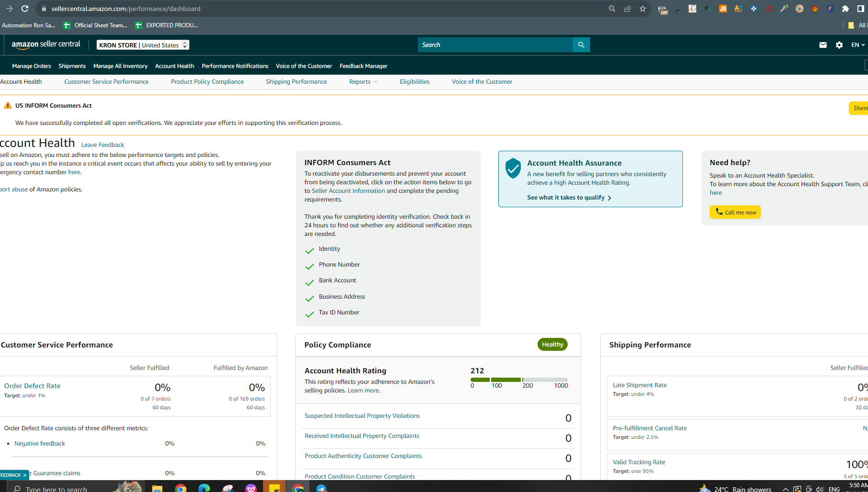This screenshot has height=492, width=868.
Task: Click into the Seller Central search field
Action: pos(495,45)
